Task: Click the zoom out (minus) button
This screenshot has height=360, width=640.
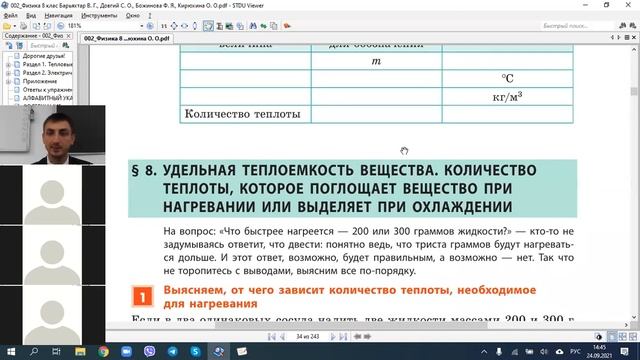Action: tap(60, 26)
